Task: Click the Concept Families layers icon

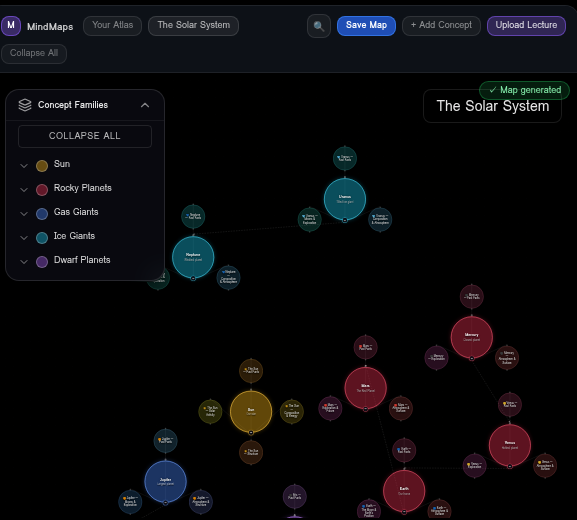Action: click(25, 105)
